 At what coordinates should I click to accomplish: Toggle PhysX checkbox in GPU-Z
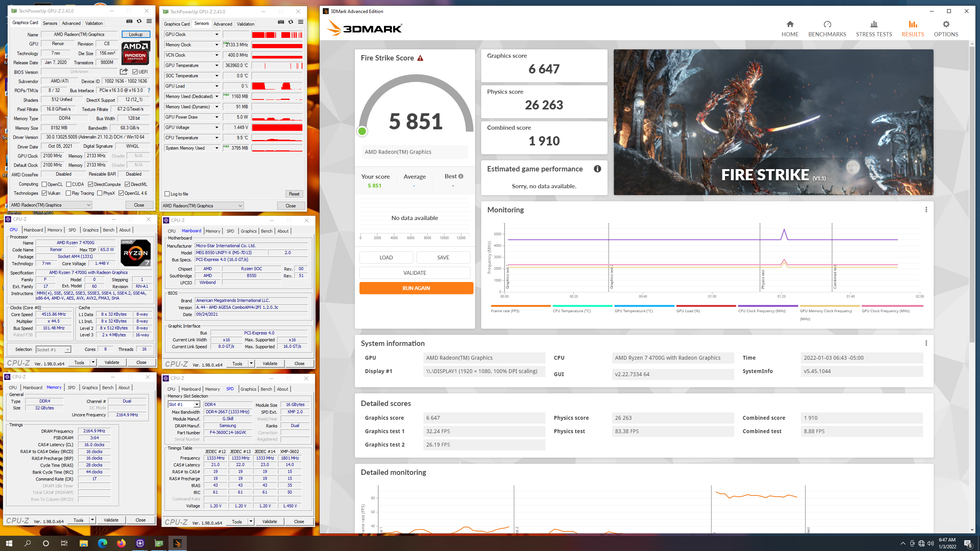point(100,193)
